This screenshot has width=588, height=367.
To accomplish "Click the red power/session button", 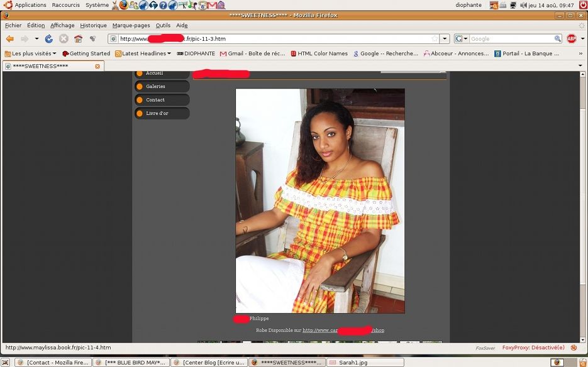I will coord(583,5).
